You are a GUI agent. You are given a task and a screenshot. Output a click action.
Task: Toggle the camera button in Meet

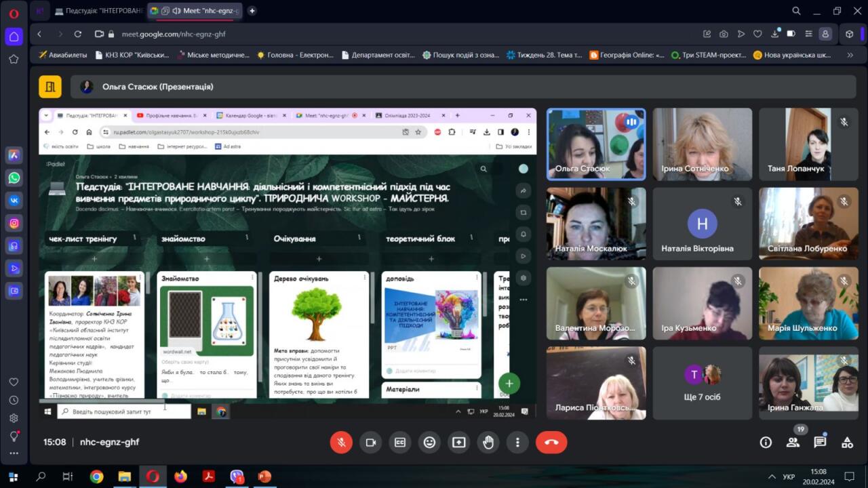(371, 443)
